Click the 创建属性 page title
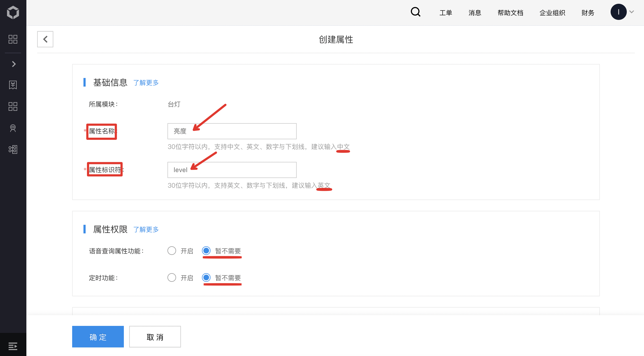This screenshot has width=644, height=356. (x=336, y=40)
